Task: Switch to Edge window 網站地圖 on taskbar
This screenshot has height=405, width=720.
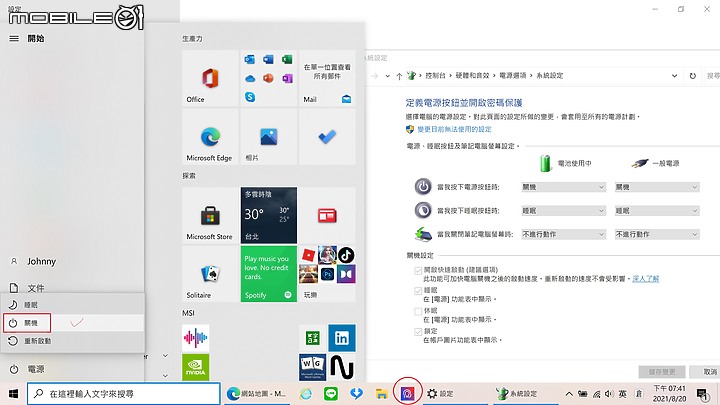Action: [257, 394]
